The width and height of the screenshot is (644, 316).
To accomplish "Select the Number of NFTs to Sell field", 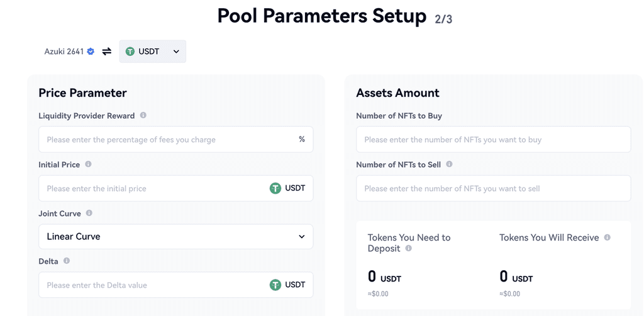I will (x=493, y=188).
